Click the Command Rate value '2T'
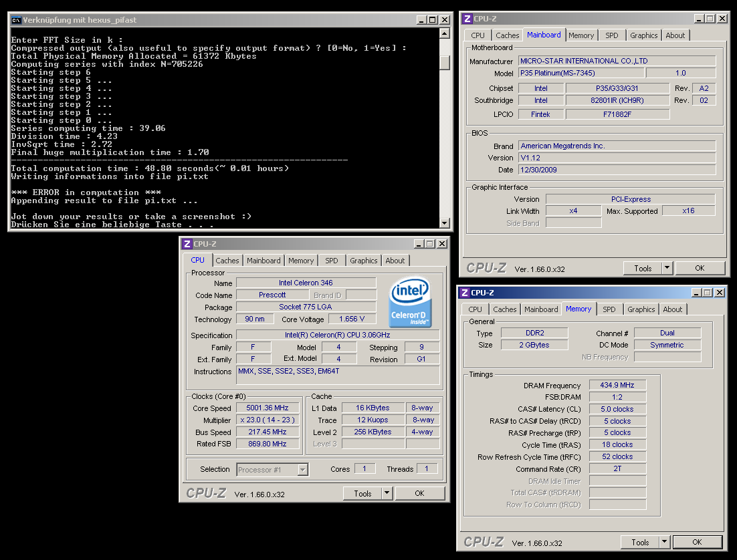 [617, 469]
